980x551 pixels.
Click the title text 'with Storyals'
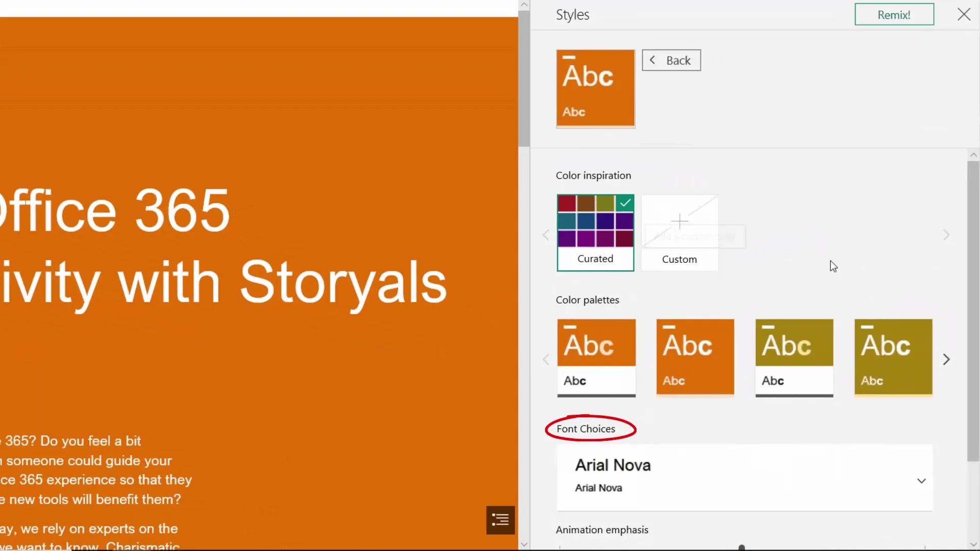pyautogui.click(x=282, y=284)
